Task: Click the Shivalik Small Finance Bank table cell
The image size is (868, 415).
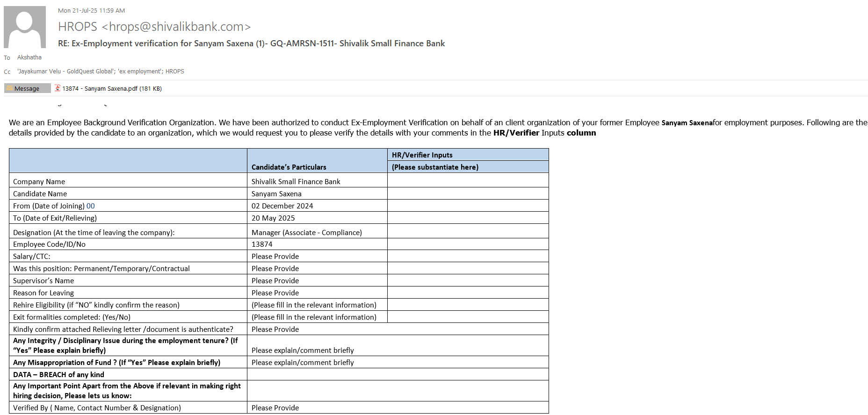Action: point(296,181)
